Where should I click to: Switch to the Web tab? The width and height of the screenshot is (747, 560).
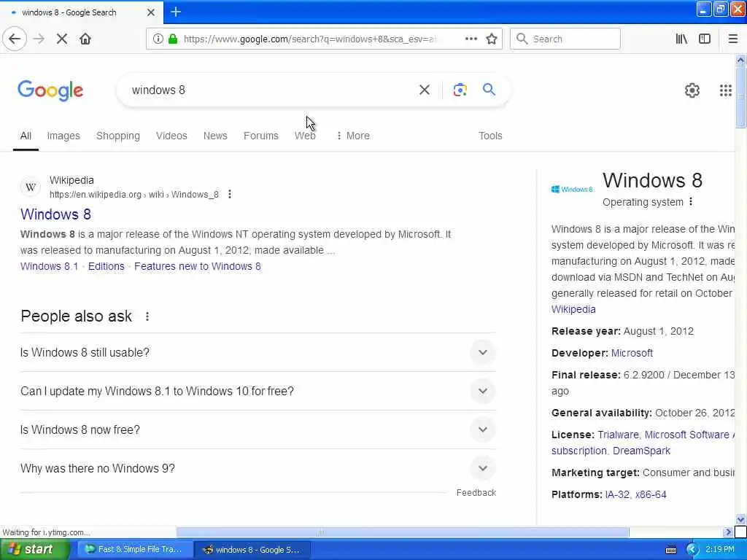tap(305, 136)
